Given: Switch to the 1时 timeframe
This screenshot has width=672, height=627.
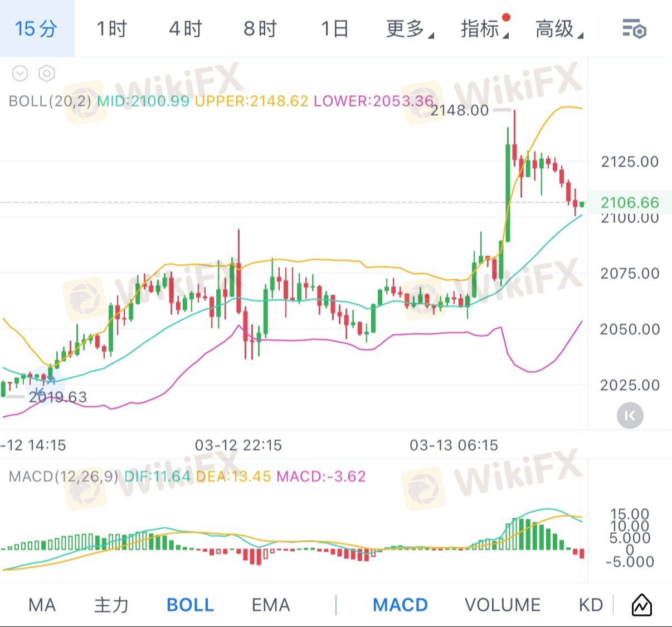Looking at the screenshot, I should (x=111, y=29).
